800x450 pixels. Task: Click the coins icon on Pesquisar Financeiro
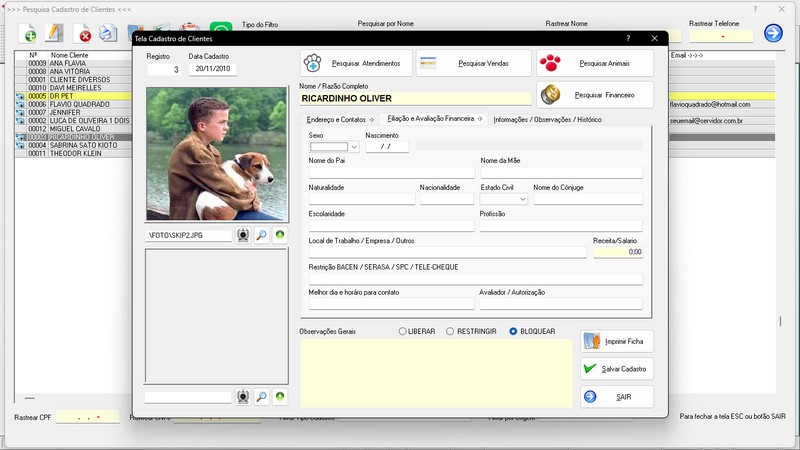[x=550, y=95]
